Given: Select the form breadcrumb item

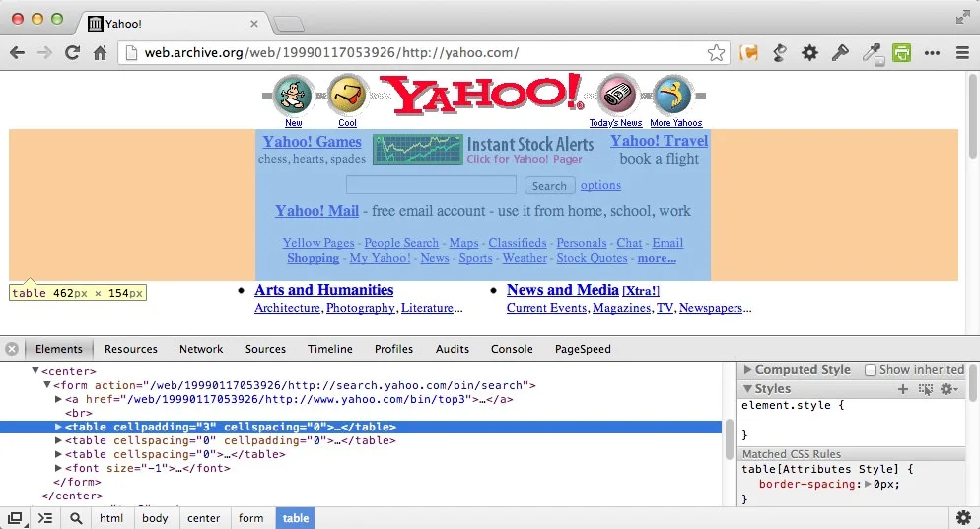Looking at the screenshot, I should click(x=250, y=518).
